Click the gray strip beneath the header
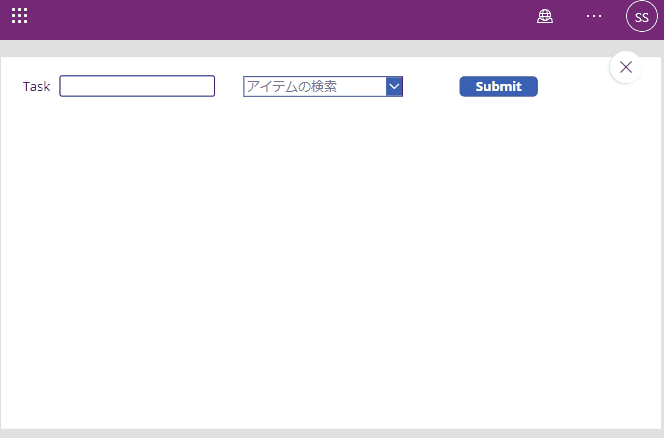The height and width of the screenshot is (438, 664). 300,47
